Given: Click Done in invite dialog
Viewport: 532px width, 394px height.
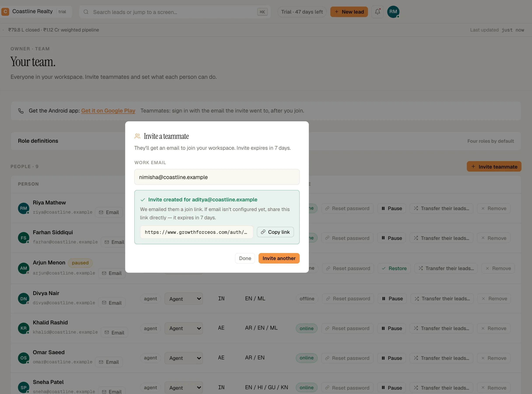Looking at the screenshot, I should 245,258.
